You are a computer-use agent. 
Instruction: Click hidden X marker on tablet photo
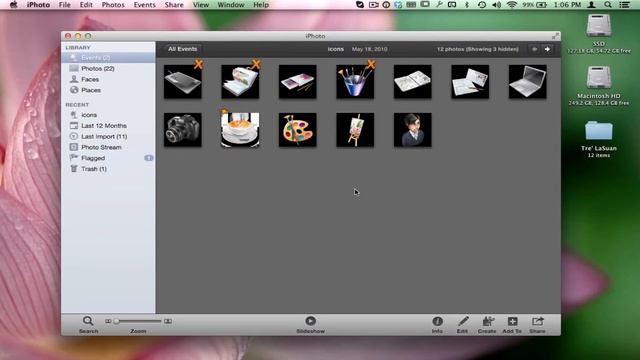click(x=198, y=64)
